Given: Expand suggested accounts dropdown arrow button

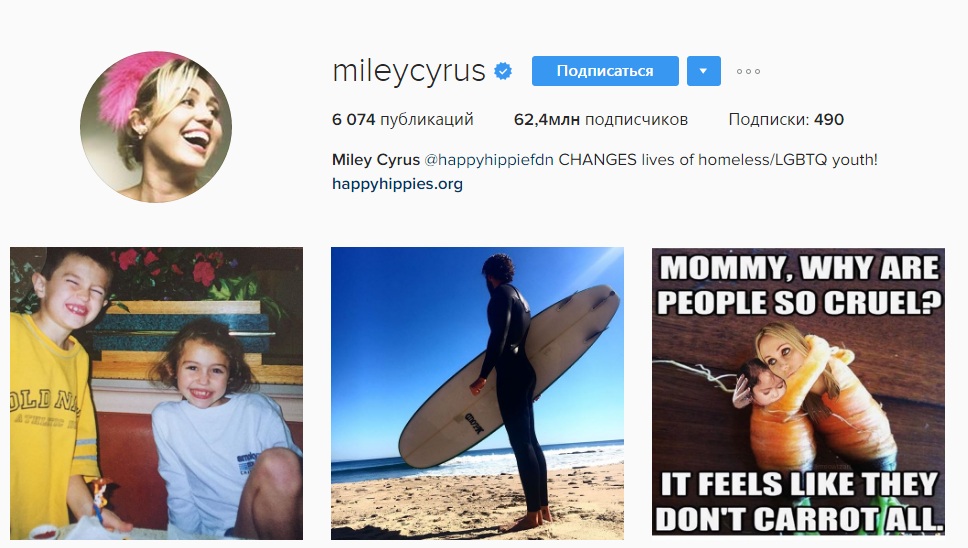Looking at the screenshot, I should [x=703, y=71].
